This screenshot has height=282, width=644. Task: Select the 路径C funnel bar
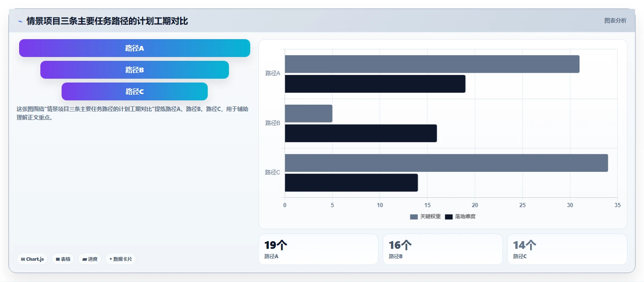click(135, 91)
